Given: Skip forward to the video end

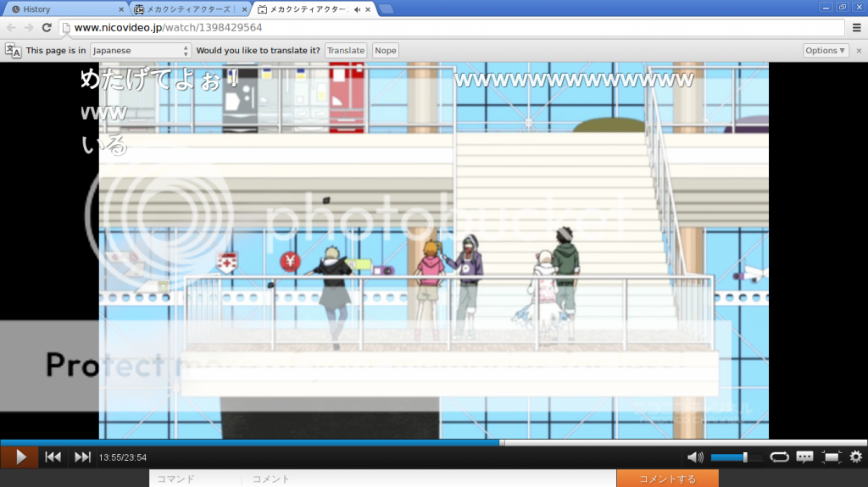Looking at the screenshot, I should (82, 457).
